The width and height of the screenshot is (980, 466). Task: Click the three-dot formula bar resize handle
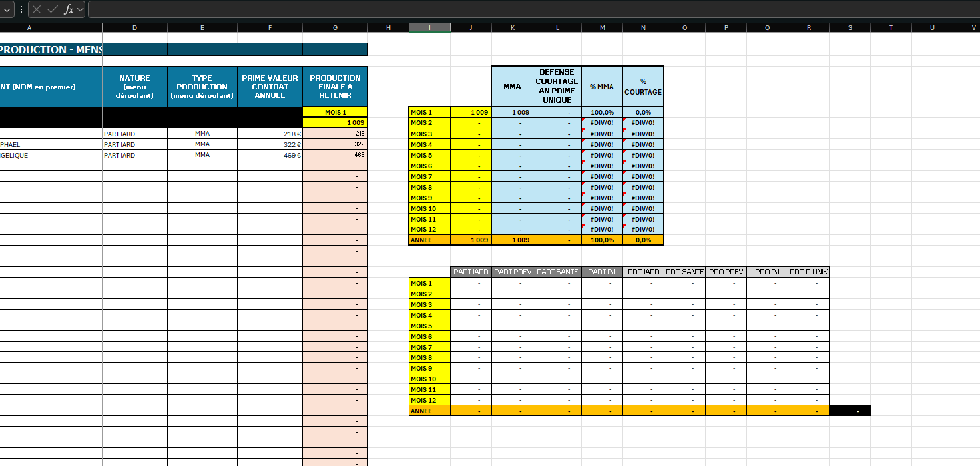[21, 9]
